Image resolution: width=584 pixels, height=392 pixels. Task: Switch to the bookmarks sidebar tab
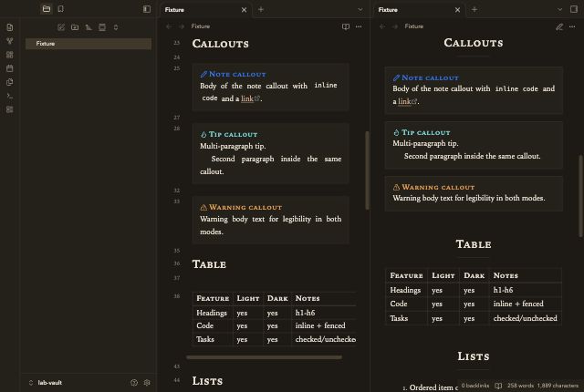coord(61,9)
